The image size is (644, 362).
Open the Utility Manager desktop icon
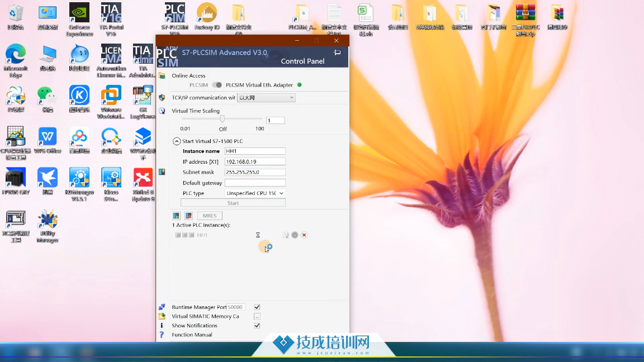[47, 225]
